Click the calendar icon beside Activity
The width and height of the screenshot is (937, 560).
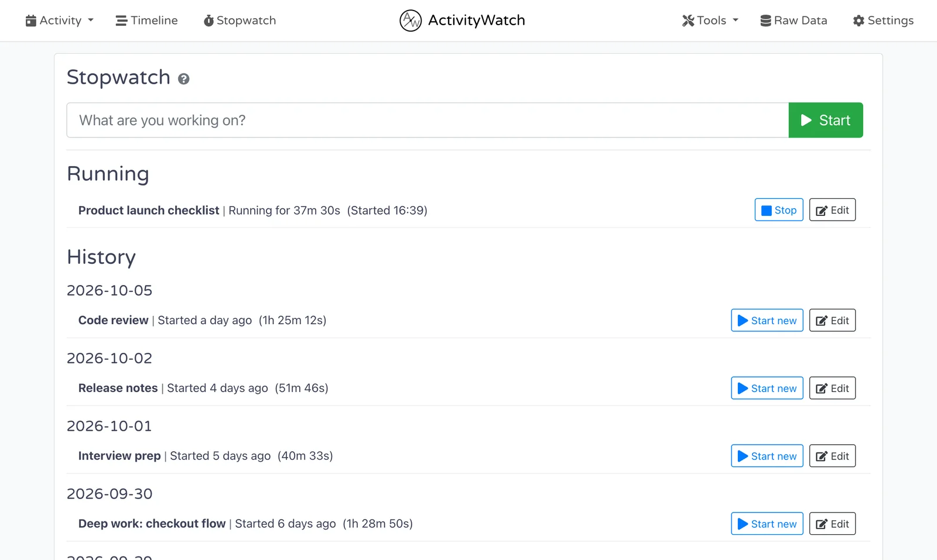[x=31, y=20]
